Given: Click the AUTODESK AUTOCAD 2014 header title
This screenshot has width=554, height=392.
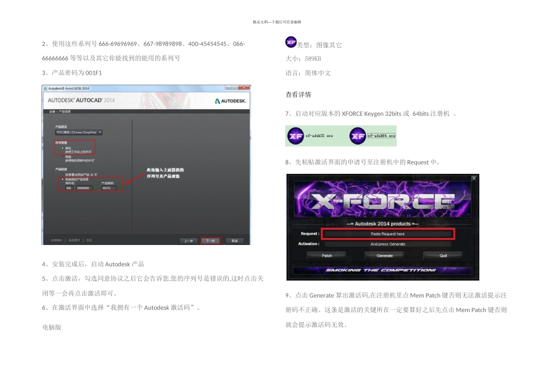Looking at the screenshot, I should point(81,100).
